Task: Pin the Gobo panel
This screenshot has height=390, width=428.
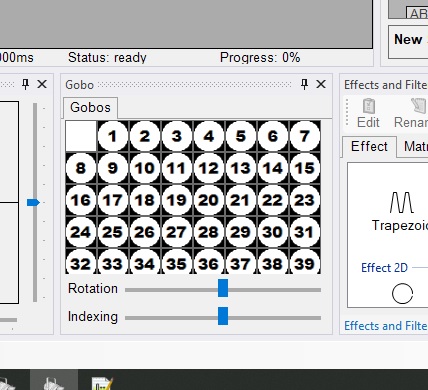Action: (x=304, y=84)
